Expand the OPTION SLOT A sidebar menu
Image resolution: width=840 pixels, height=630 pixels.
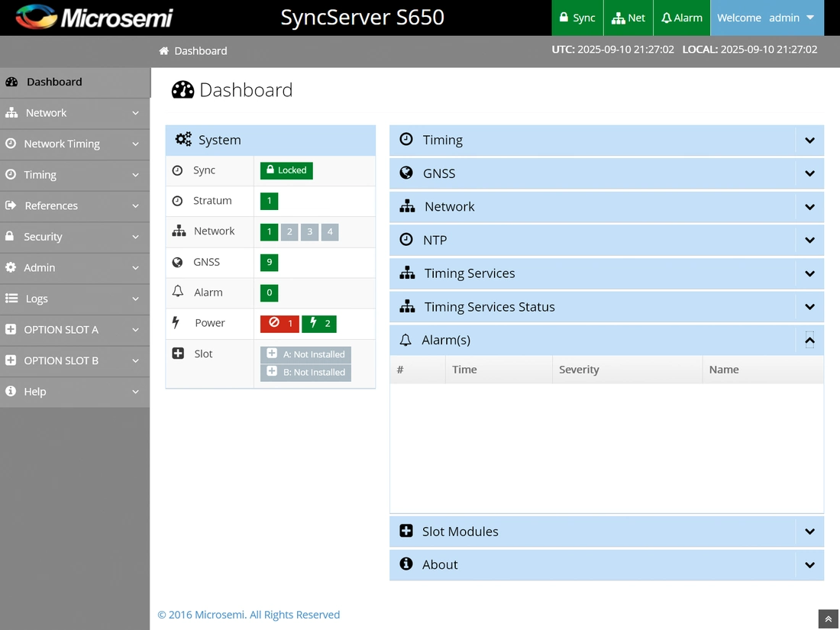(75, 329)
